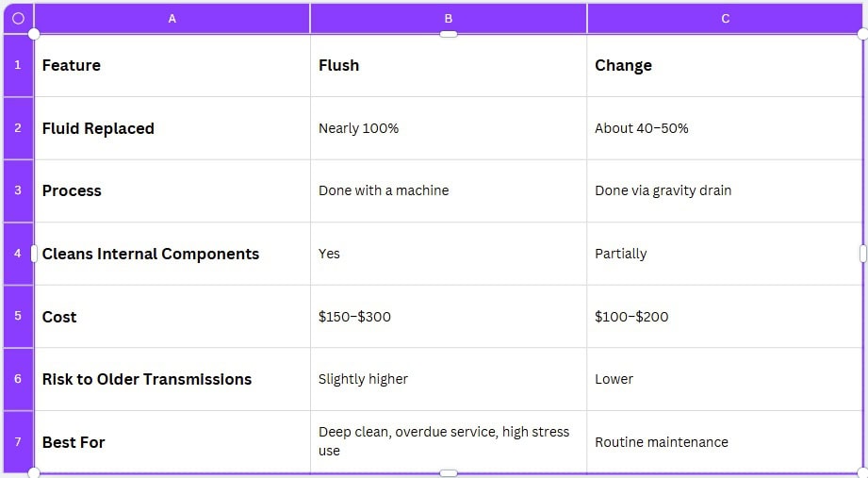Select row 2 header
Screen dimensions: 868x478
pyautogui.click(x=18, y=128)
